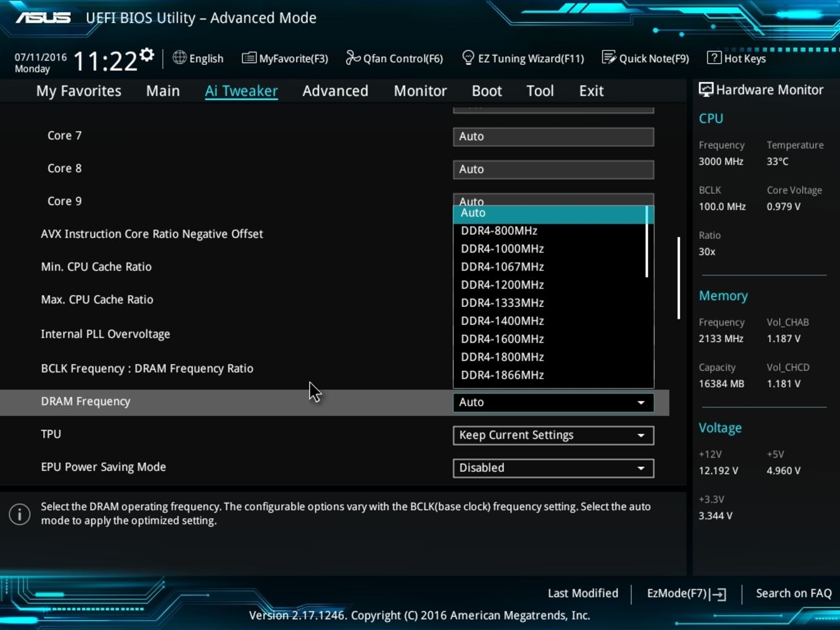Click the +12V 12.192 V reading
840x630 pixels.
(718, 471)
